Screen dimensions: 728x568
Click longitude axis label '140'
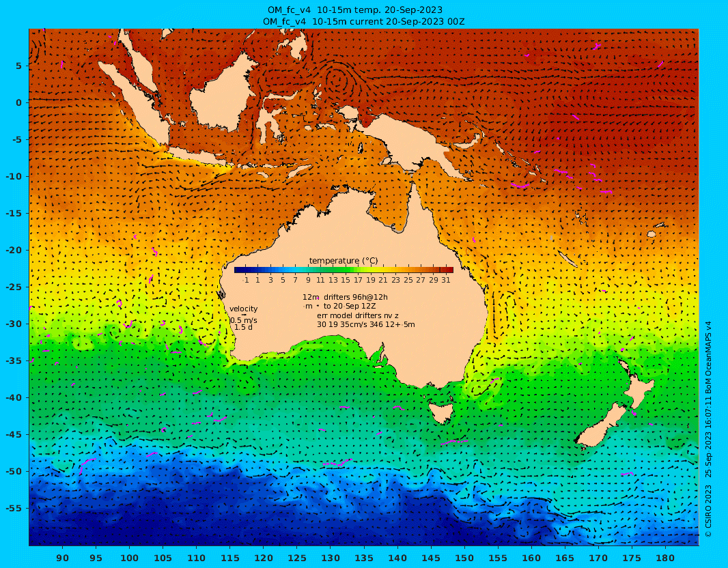(x=397, y=558)
